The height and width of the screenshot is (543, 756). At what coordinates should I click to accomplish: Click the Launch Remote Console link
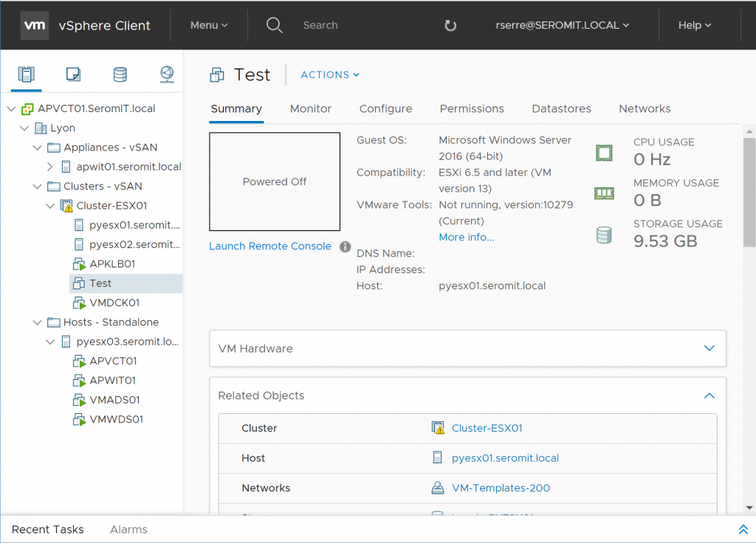[x=270, y=246]
